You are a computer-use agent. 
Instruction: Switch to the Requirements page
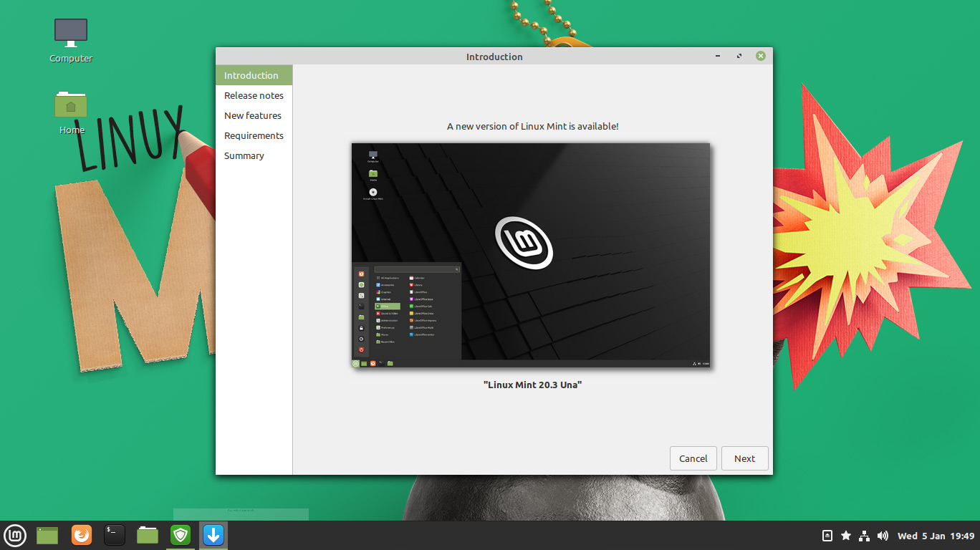254,135
